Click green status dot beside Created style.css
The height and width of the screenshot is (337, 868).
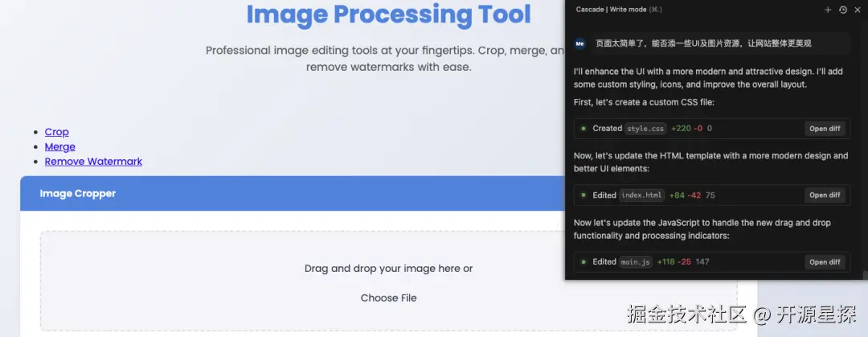pos(583,129)
